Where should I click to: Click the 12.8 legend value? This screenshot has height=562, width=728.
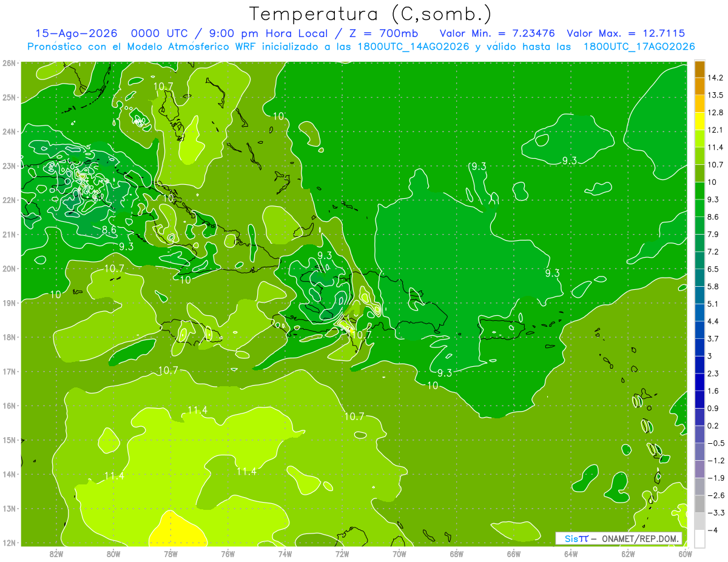(715, 112)
